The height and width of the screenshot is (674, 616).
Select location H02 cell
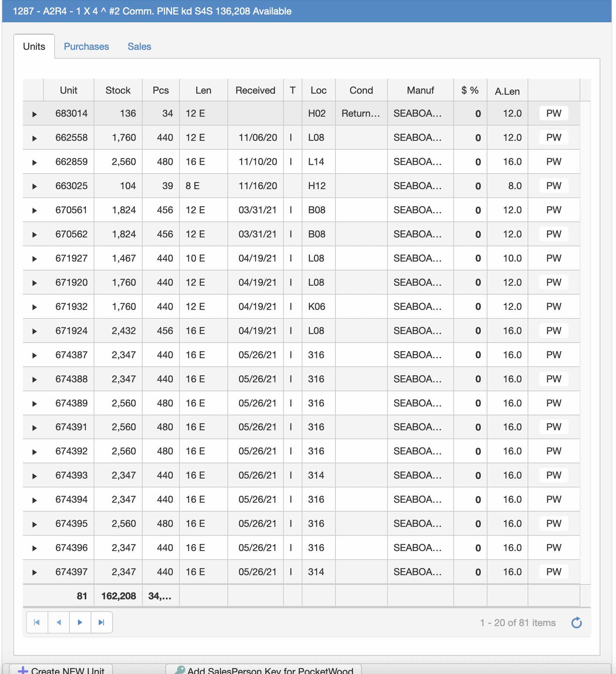point(319,113)
